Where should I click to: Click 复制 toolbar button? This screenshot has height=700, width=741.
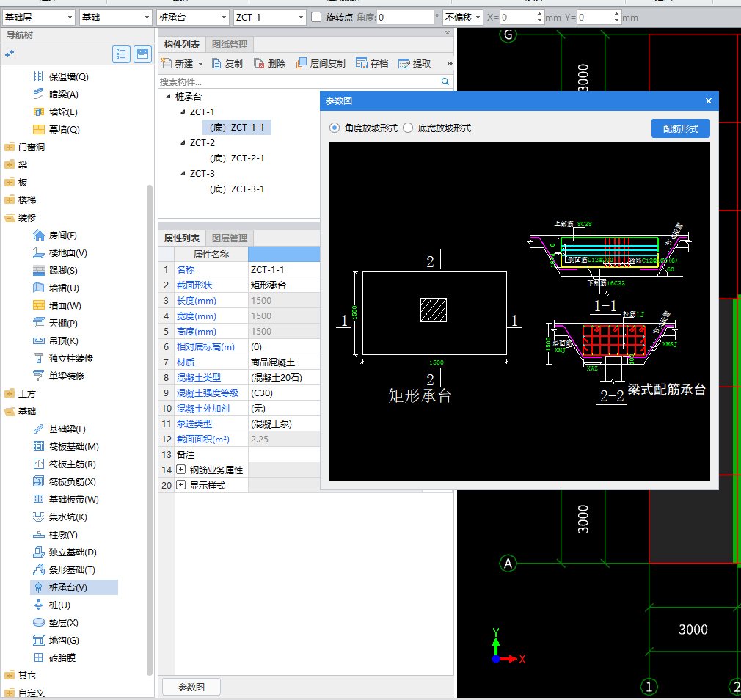point(227,63)
